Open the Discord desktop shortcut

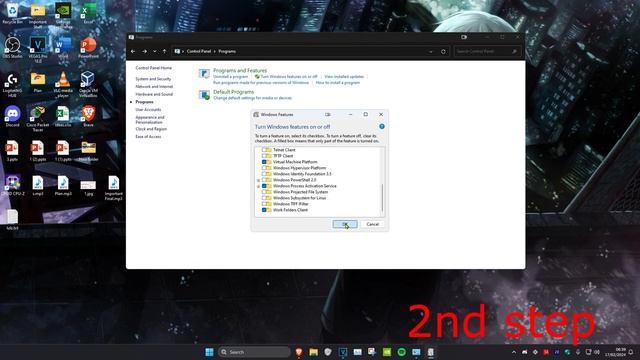pyautogui.click(x=12, y=116)
